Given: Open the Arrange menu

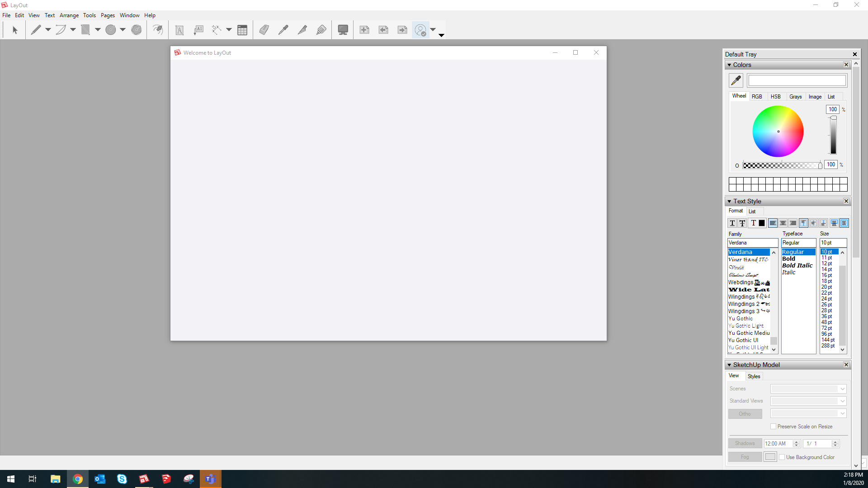Looking at the screenshot, I should click(x=69, y=15).
